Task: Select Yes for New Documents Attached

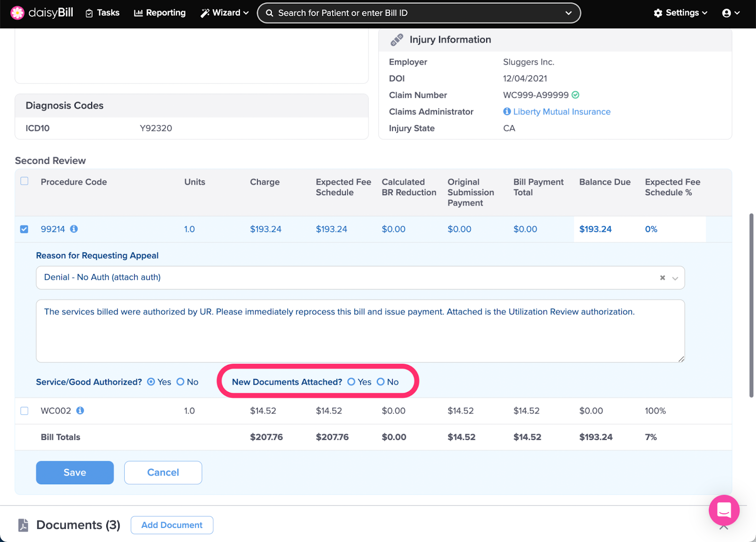Action: pos(352,382)
